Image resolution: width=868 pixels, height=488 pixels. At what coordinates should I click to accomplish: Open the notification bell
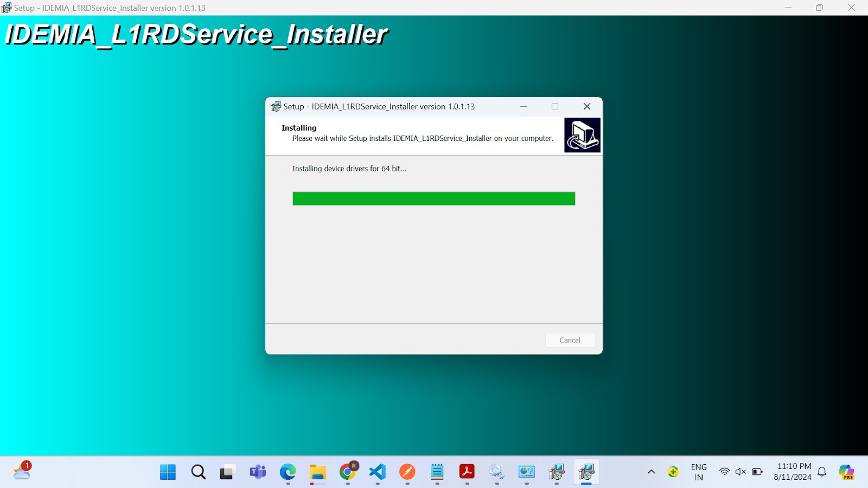pos(822,472)
